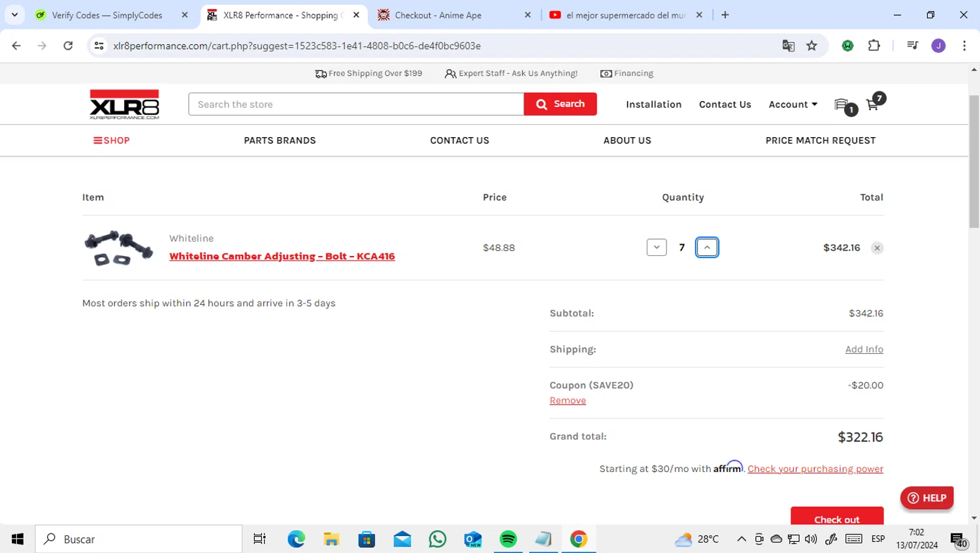
Task: Open the Extensions puzzle icon
Action: (874, 46)
